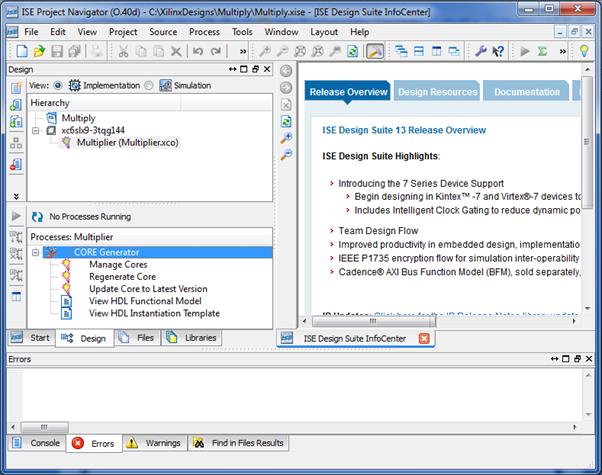Click the Run process arrow beside No Processes Running
Viewport: 602px width, 475px height.
coord(16,216)
